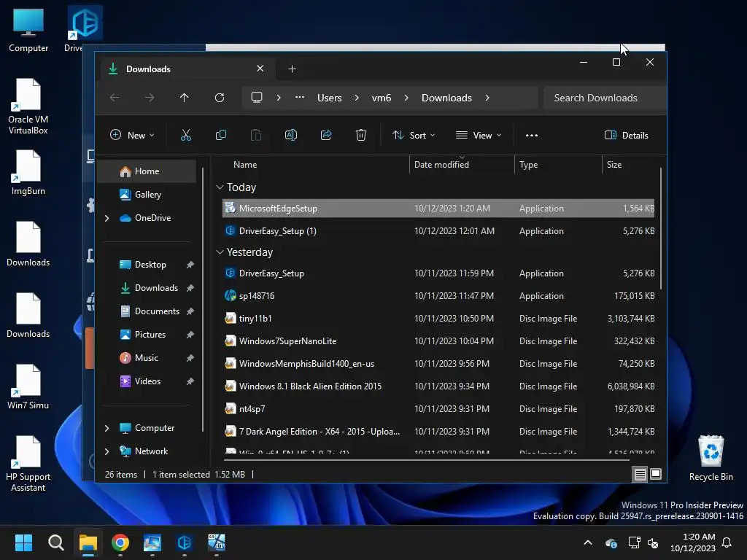Open the notification bell in system tray

[x=727, y=542]
